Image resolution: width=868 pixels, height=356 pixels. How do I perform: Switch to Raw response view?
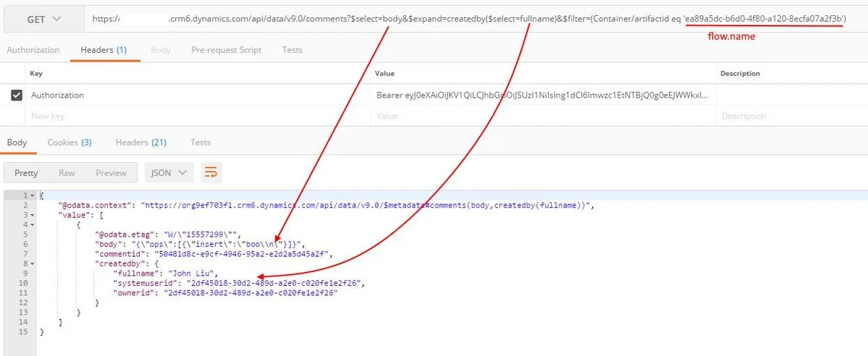click(67, 173)
